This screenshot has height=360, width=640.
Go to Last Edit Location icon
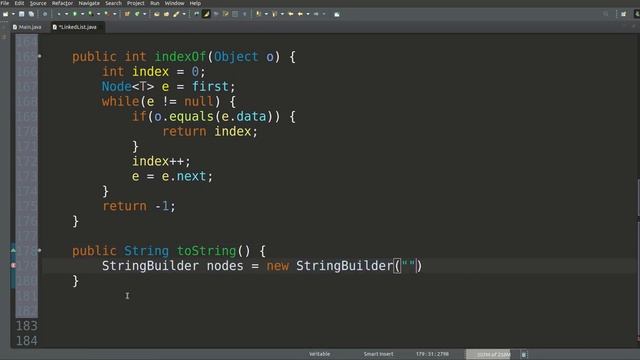tap(291, 14)
